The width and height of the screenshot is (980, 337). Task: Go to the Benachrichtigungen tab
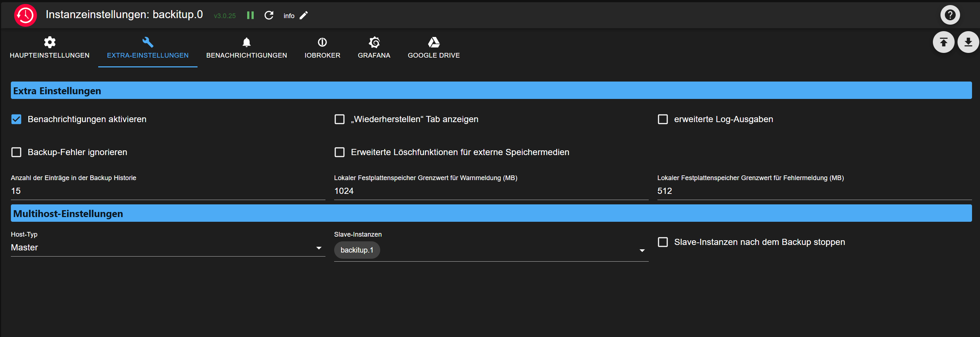pos(246,48)
